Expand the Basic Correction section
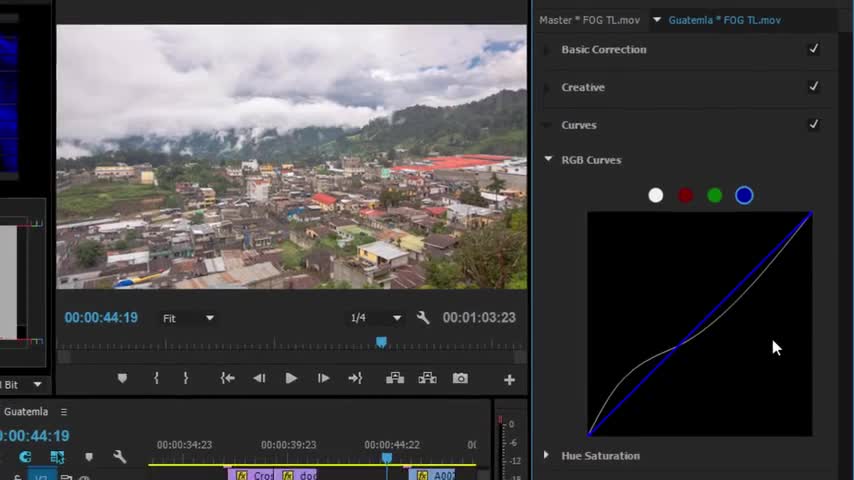The height and width of the screenshot is (480, 854). [546, 50]
